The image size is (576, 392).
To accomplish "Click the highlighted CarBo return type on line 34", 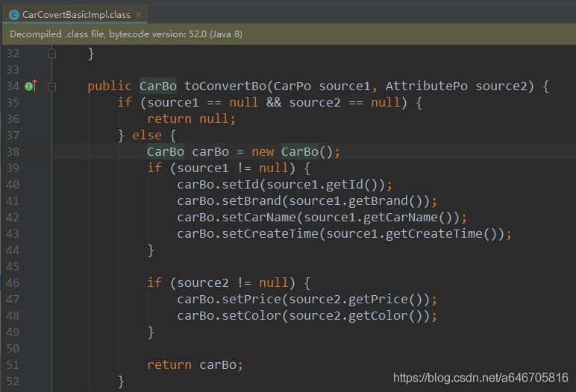I will tap(157, 86).
